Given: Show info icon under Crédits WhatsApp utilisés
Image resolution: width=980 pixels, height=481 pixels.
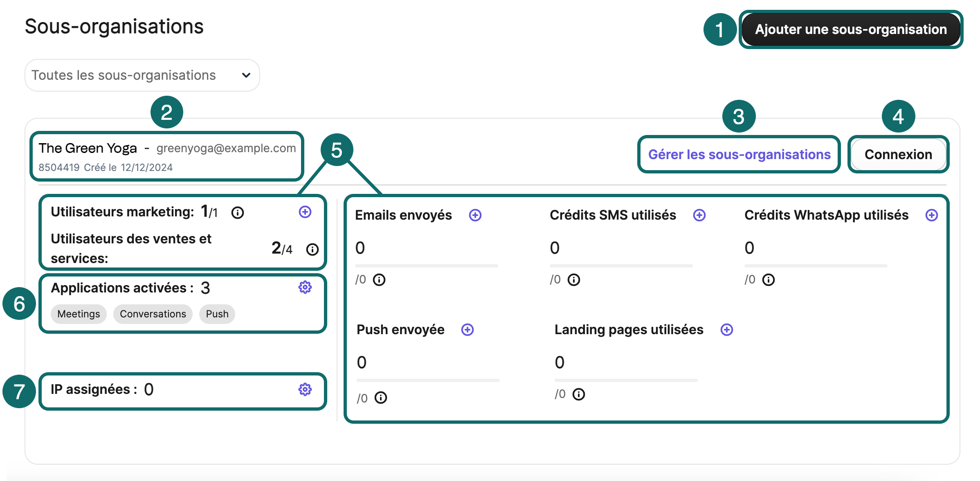Looking at the screenshot, I should point(769,280).
